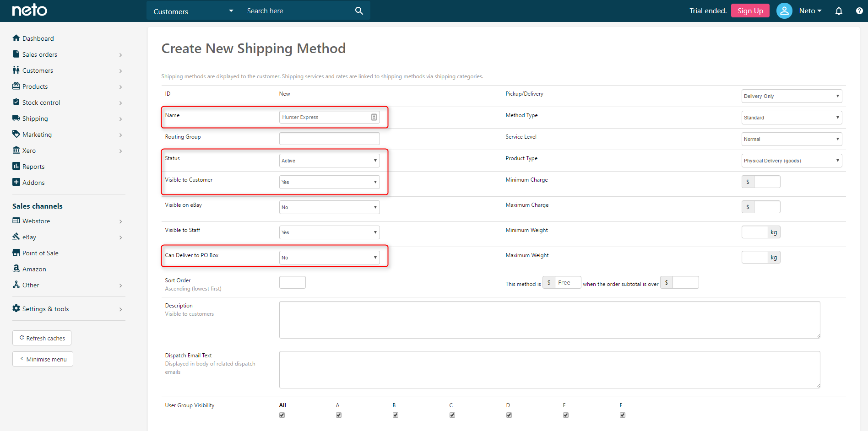Screen dimensions: 868x431
Task: Toggle user group B checkbox
Action: coord(396,415)
